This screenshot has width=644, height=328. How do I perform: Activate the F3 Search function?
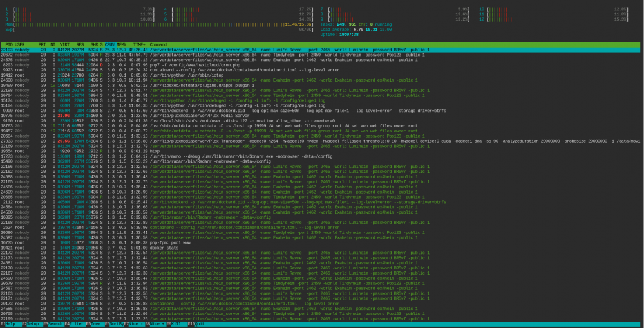point(53,324)
